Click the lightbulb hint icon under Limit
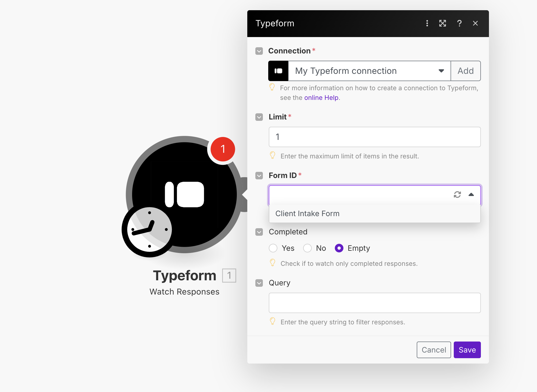This screenshot has width=537, height=392. [x=273, y=155]
